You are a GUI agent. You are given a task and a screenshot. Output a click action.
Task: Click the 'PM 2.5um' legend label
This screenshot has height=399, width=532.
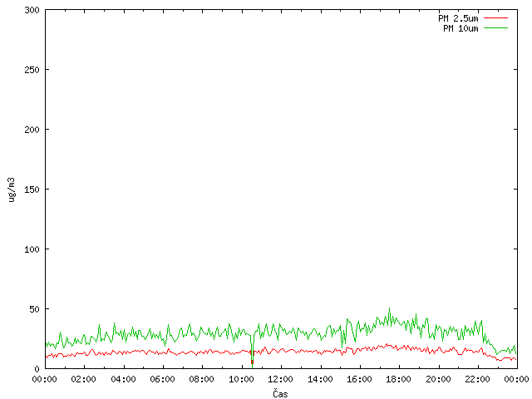[458, 18]
